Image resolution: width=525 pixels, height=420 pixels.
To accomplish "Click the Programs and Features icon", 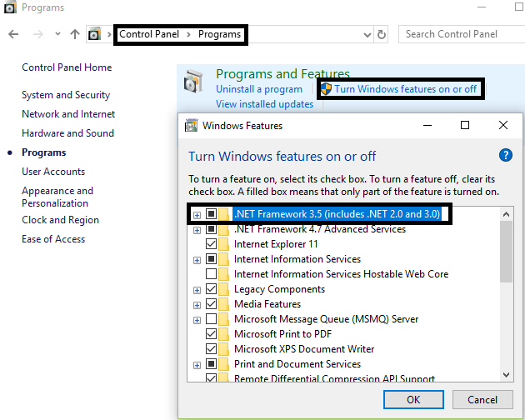I will (x=193, y=81).
